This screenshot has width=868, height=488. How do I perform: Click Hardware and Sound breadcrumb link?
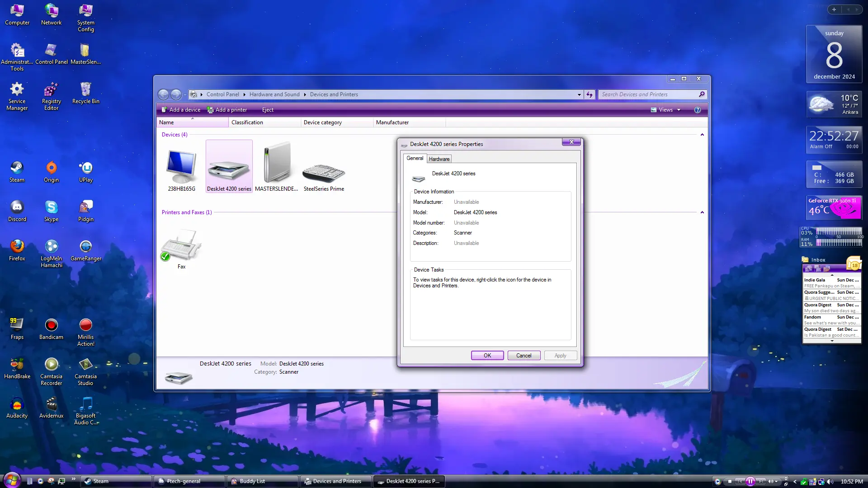pos(274,94)
